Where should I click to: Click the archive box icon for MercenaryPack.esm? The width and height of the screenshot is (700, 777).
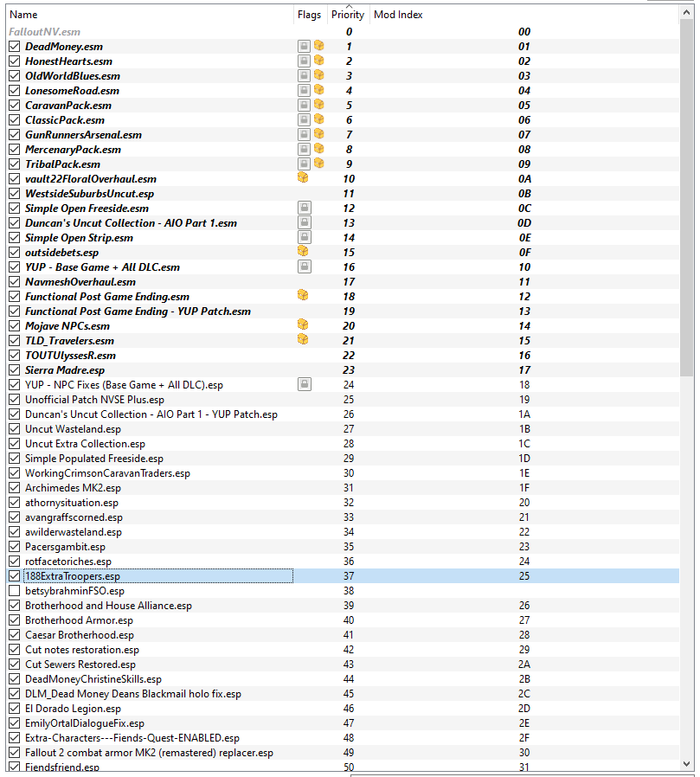click(319, 149)
